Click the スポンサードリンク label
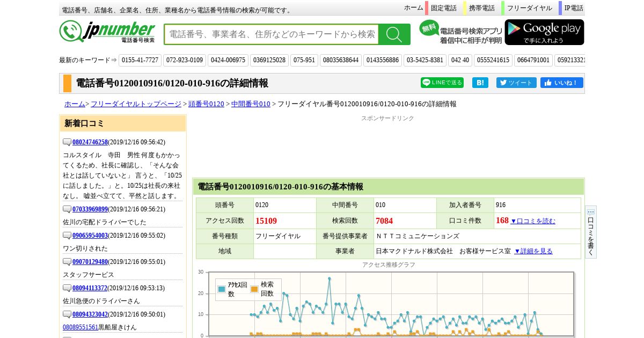The height and width of the screenshot is (338, 644). 387,118
